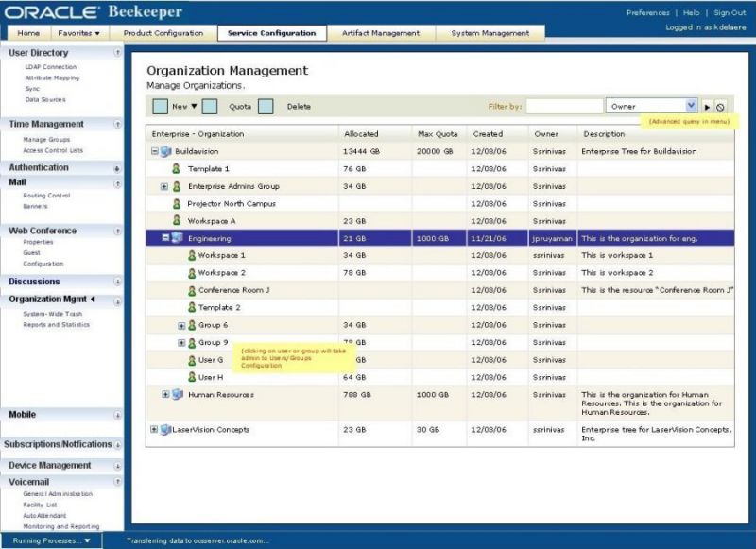Screen dimensions: 756x549
Task: Expand the Group 9 tree node
Action: tap(181, 343)
